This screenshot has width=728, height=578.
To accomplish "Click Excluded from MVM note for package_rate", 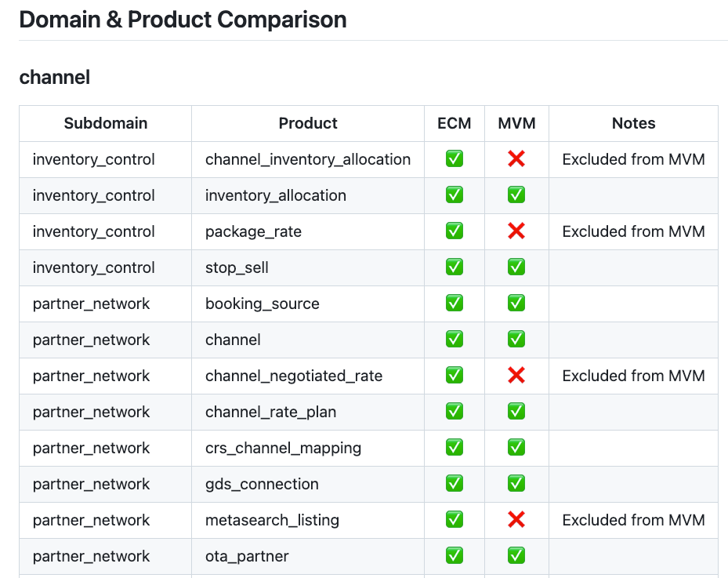I will 633,231.
